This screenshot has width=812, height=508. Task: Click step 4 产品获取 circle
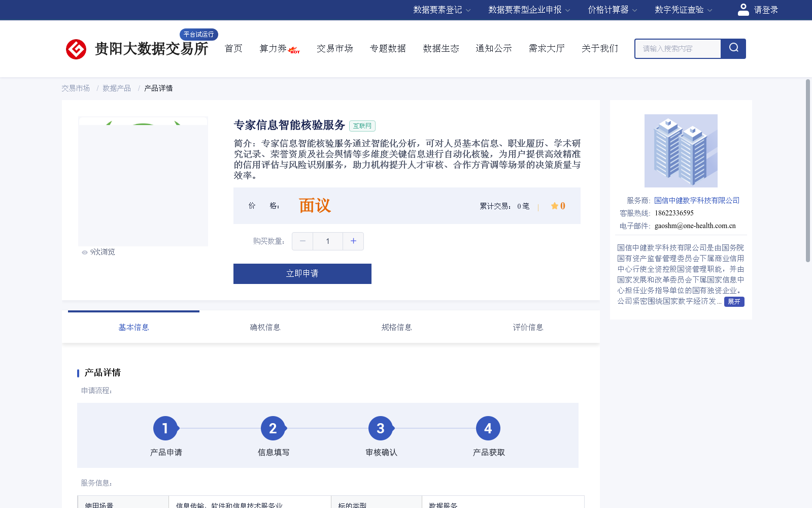point(488,428)
